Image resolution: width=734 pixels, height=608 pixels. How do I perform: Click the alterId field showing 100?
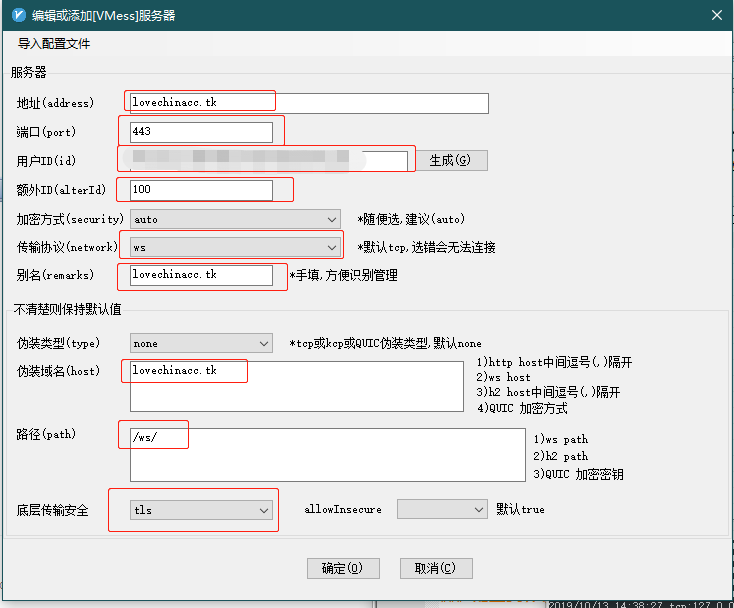[201, 190]
